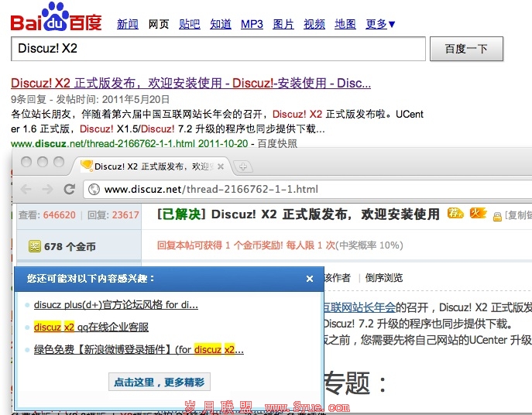Reload the page with refresh icon
Viewport: 532px width, 415px height.
point(69,189)
